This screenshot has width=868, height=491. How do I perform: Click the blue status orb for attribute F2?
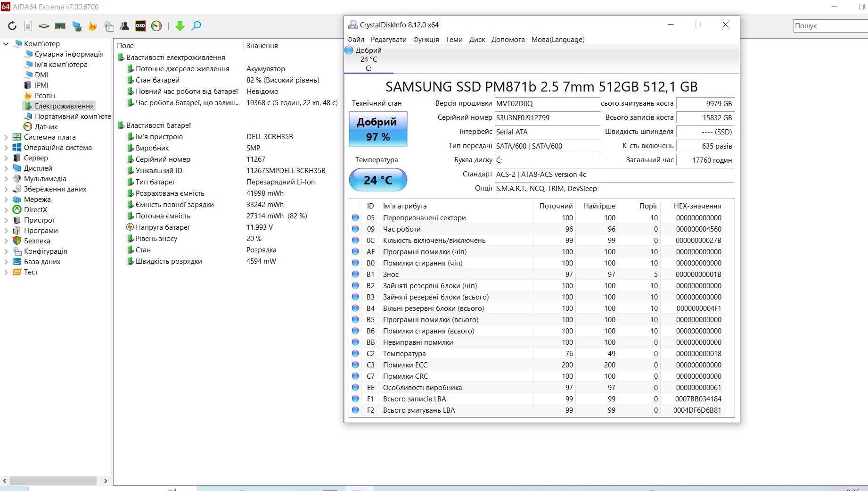[x=355, y=410]
